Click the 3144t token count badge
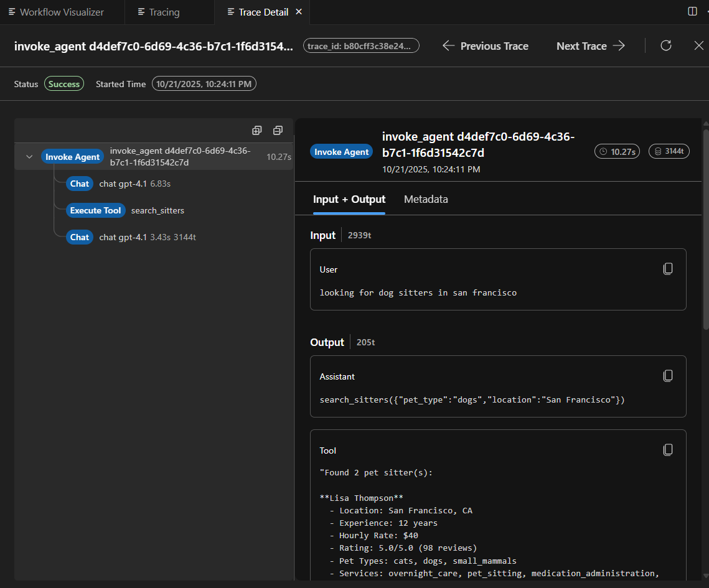 pos(669,151)
